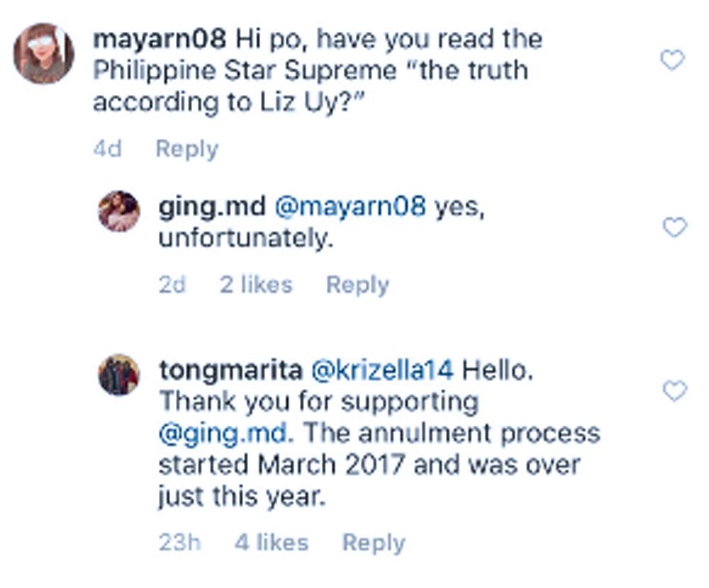Open the mayarn08 username at comment start

[160, 38]
